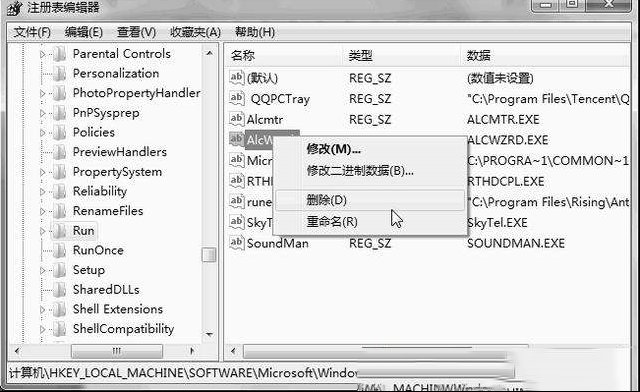
Task: Select the SoundMan value name
Action: [278, 243]
